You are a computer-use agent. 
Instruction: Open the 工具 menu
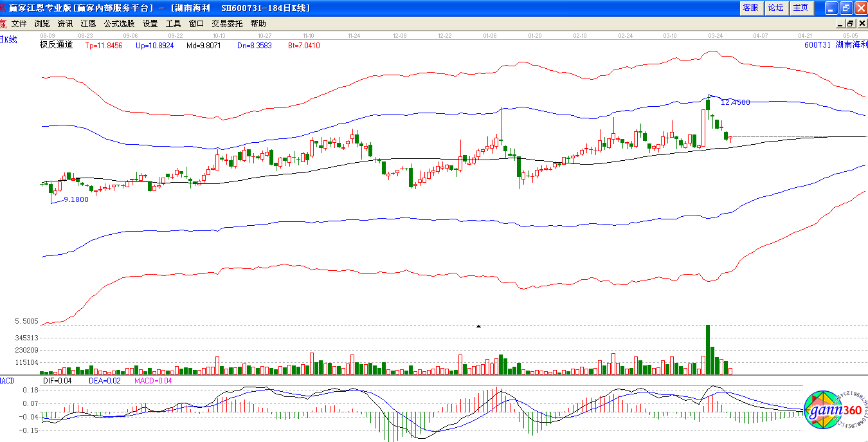(173, 23)
